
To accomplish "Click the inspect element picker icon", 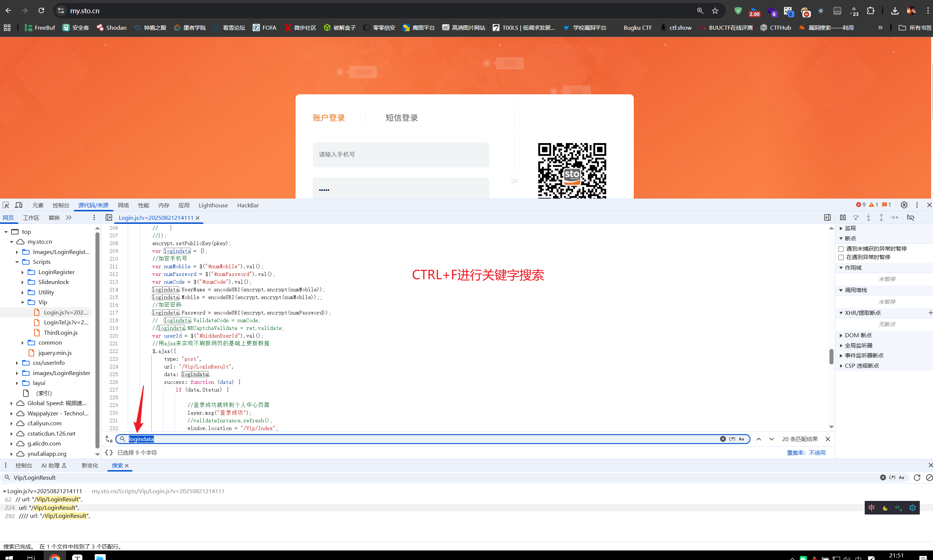I will point(6,205).
